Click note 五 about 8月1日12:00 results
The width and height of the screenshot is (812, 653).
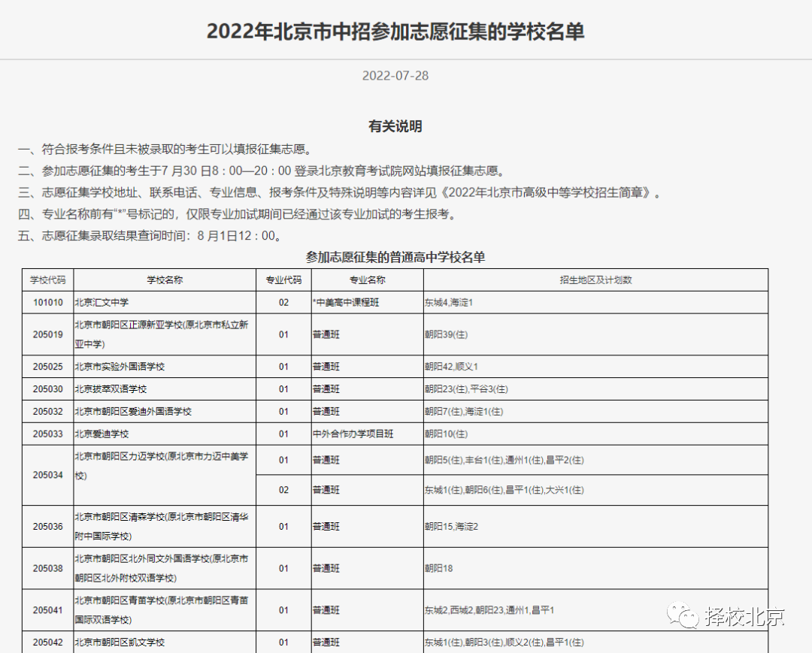[x=150, y=236]
